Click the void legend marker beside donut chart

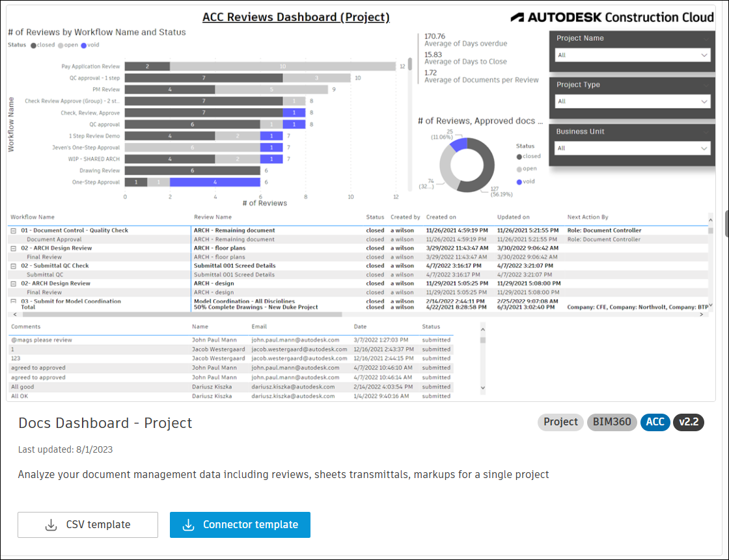click(519, 181)
